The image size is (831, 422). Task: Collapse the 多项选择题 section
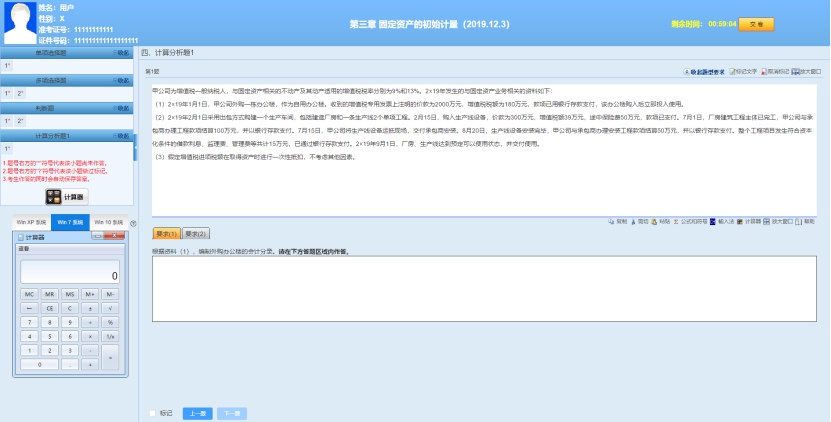(120, 80)
